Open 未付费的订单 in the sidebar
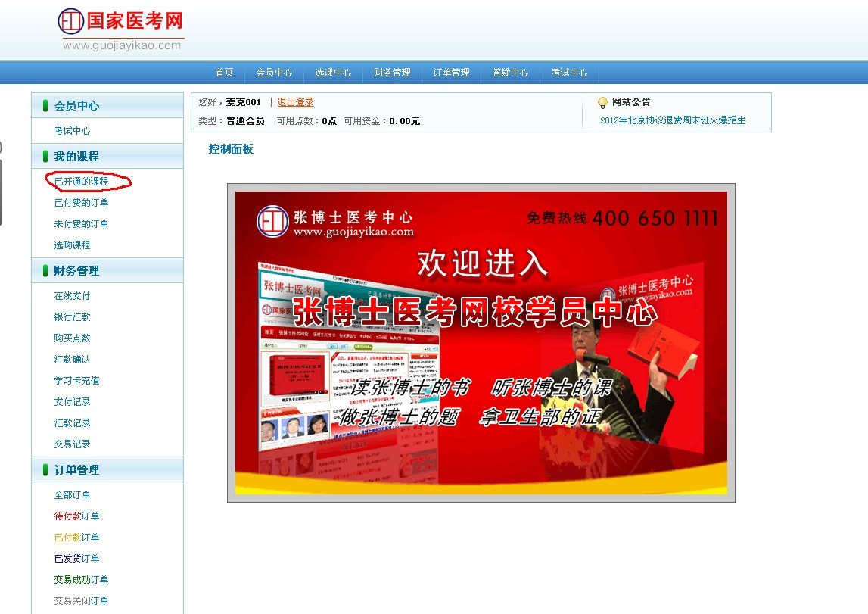The image size is (868, 614). (x=82, y=223)
